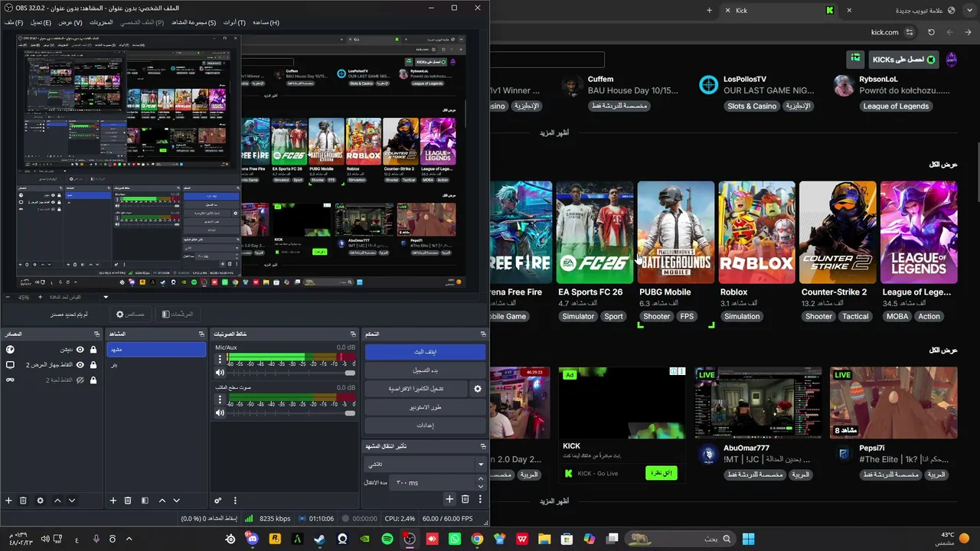Click Kick leaderboard icon beside KICKs button
The width and height of the screenshot is (980, 551).
[x=856, y=59]
